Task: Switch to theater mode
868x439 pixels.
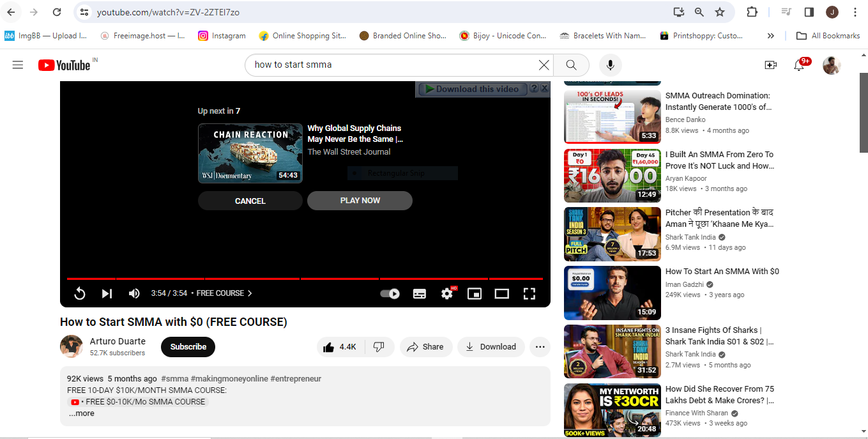Action: (x=502, y=293)
